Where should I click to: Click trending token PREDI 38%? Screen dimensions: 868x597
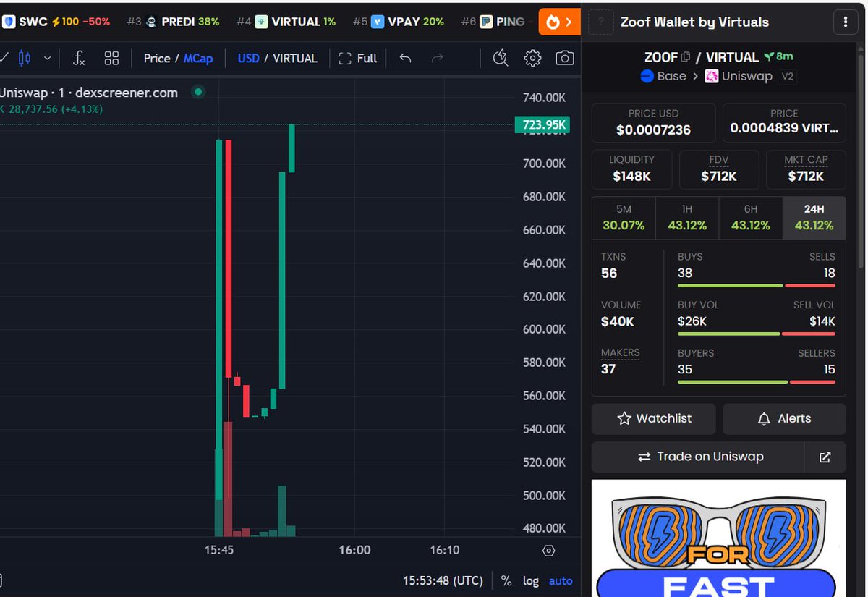click(174, 22)
